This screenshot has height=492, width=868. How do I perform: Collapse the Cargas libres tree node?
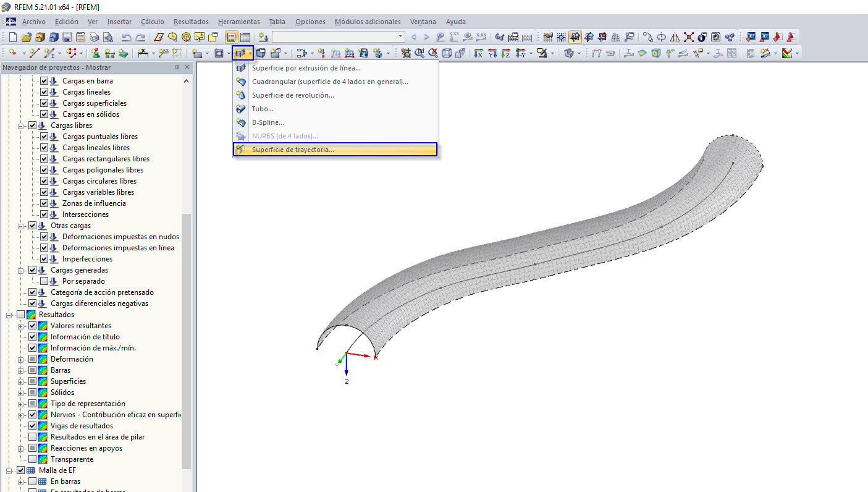tap(21, 125)
